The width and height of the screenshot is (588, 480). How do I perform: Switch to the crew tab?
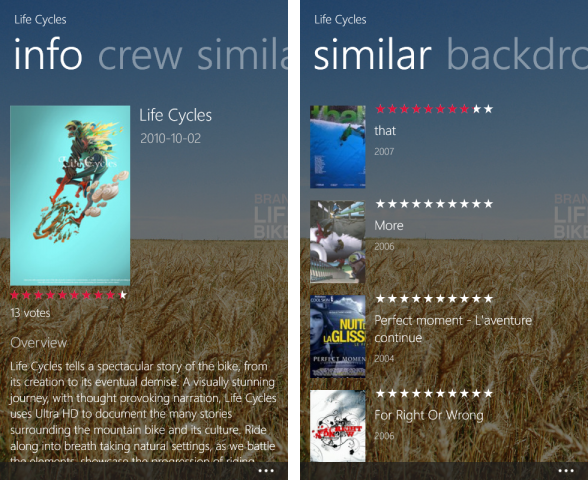tap(140, 56)
